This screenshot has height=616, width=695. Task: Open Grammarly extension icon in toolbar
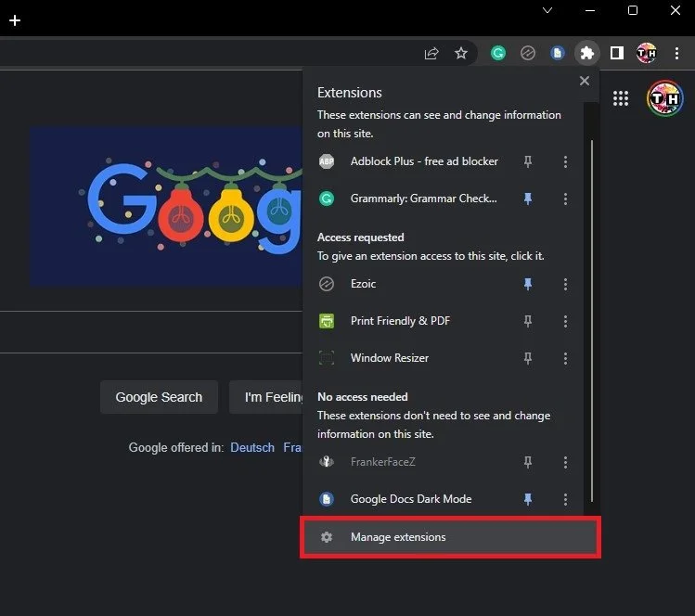pyautogui.click(x=498, y=53)
